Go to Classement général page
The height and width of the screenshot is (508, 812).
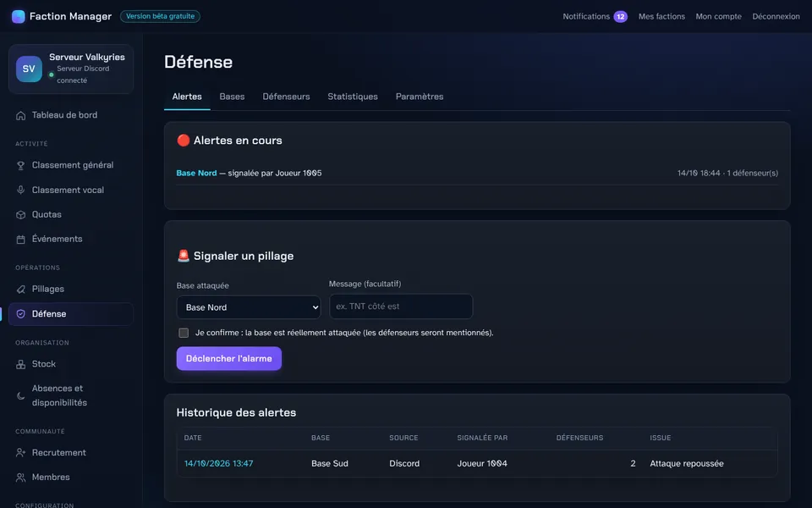[71, 165]
